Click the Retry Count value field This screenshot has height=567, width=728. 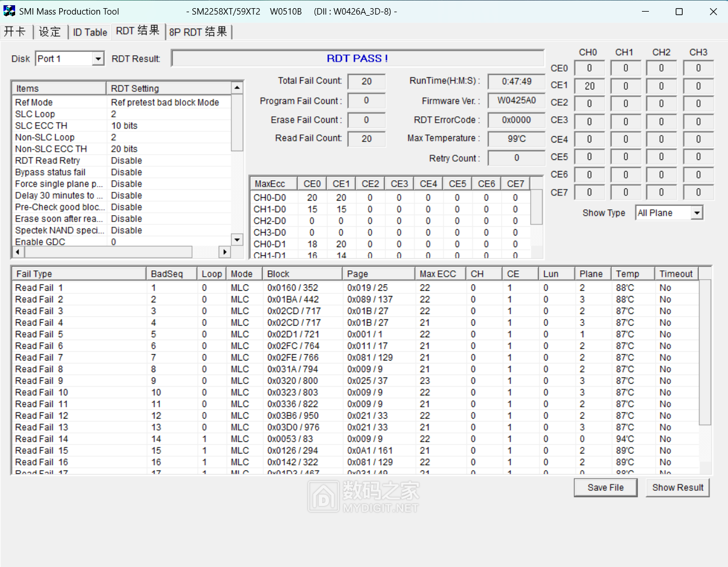[516, 158]
